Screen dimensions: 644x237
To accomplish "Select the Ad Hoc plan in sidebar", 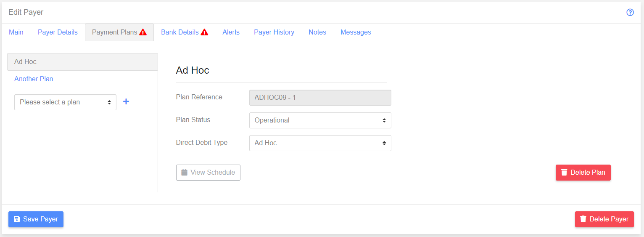I will point(82,61).
